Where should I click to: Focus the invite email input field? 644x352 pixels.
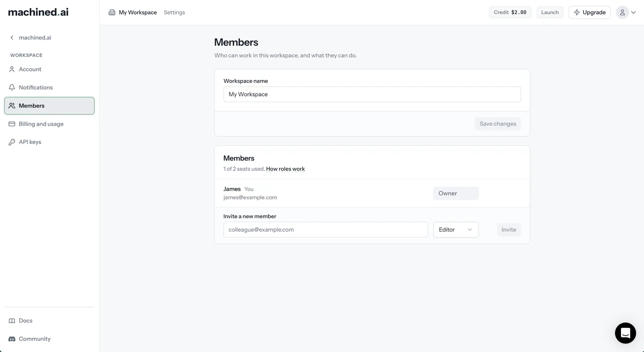325,229
